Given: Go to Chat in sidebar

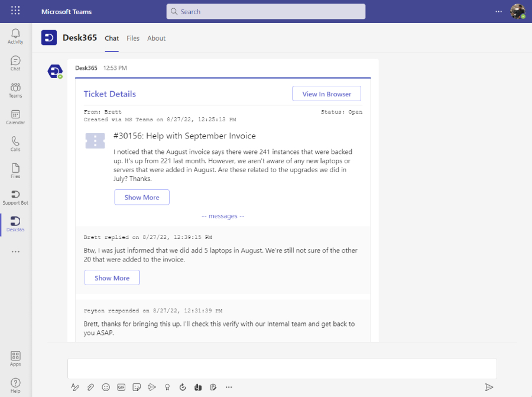Looking at the screenshot, I should pyautogui.click(x=15, y=63).
